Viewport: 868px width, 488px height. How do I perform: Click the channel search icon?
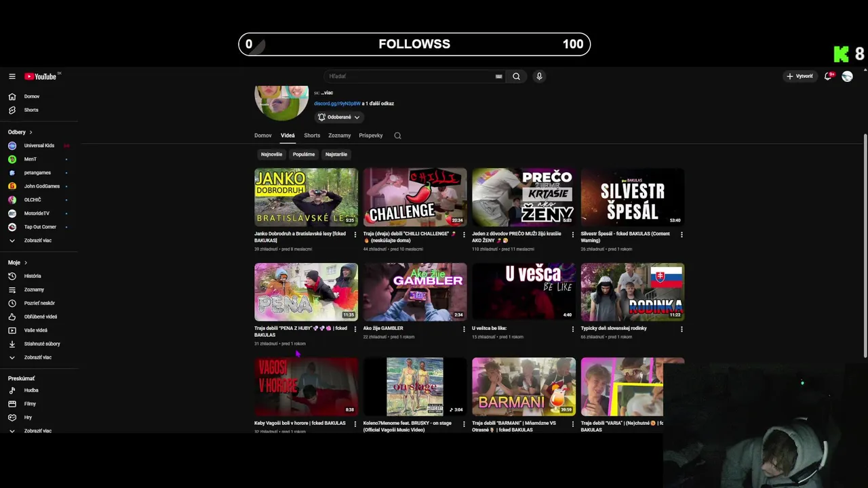point(397,136)
